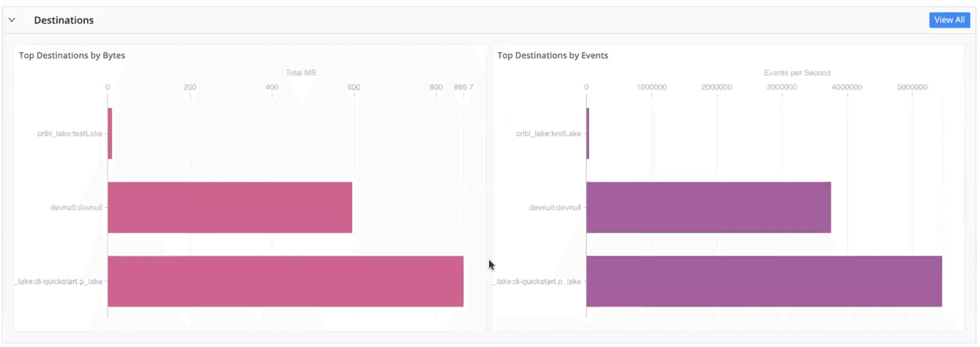980x347 pixels.
Task: Select the Top Destinations by Events title
Action: click(x=552, y=55)
